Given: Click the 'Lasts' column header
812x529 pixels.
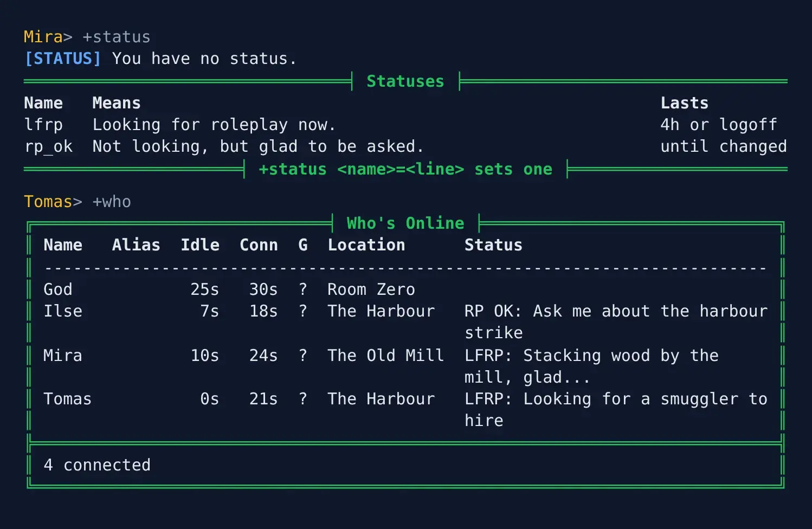Looking at the screenshot, I should click(x=685, y=103).
